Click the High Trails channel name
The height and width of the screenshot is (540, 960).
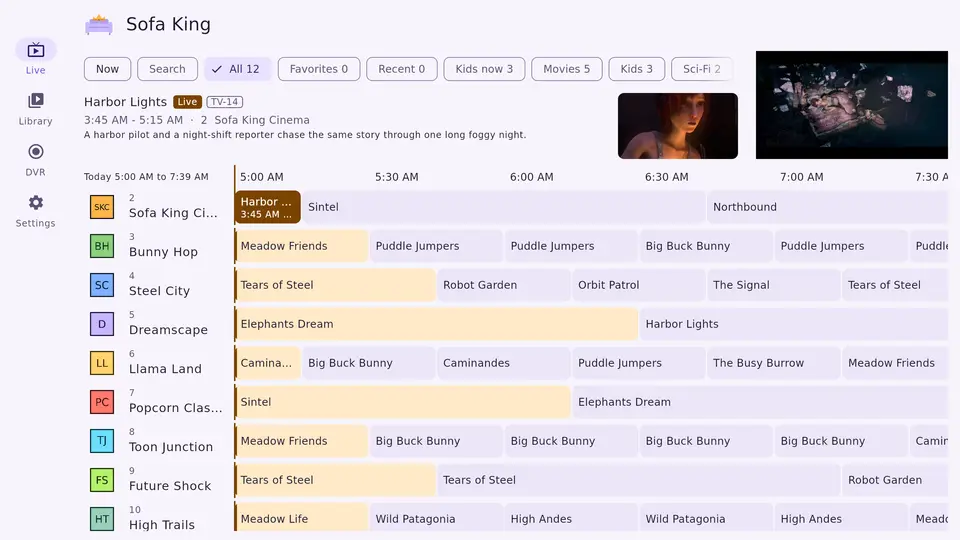[x=162, y=525]
